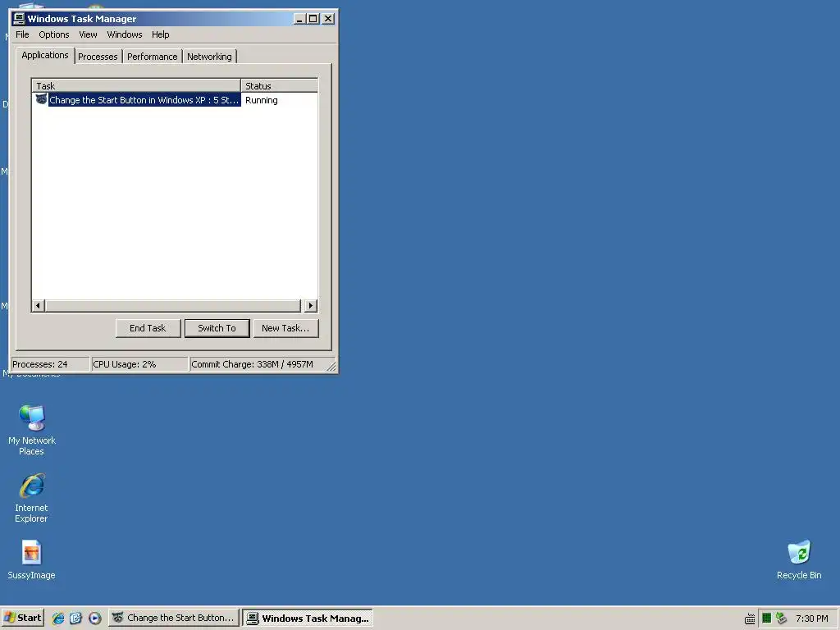
Task: Open the Windows menu in Task Manager
Action: coord(125,34)
